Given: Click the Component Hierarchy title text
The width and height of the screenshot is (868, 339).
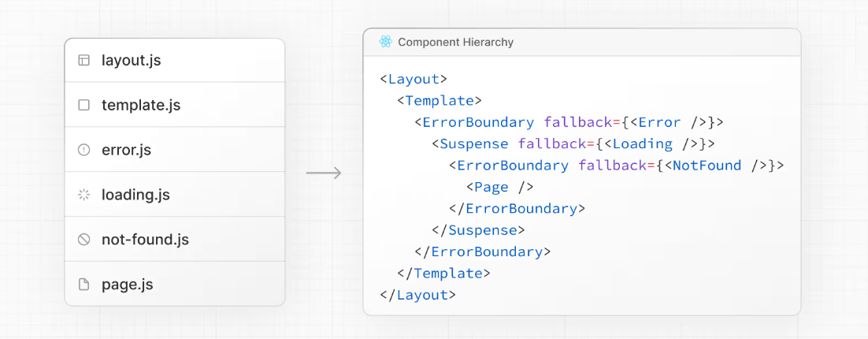Looking at the screenshot, I should pos(455,42).
